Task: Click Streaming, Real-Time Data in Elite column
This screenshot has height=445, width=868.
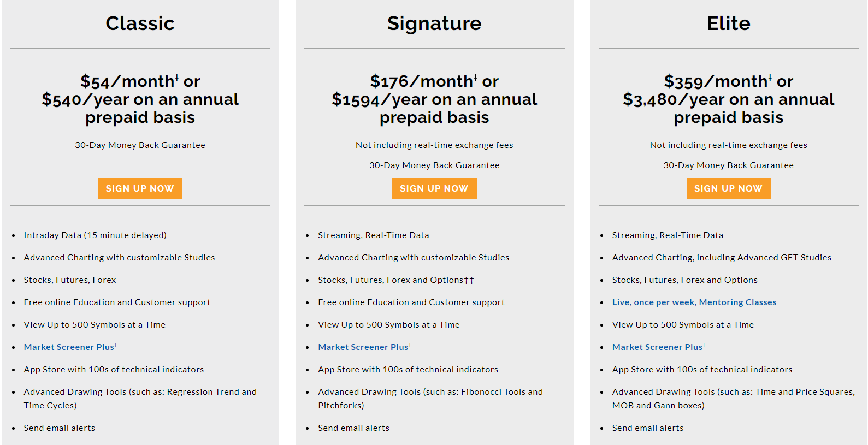Action: [668, 235]
